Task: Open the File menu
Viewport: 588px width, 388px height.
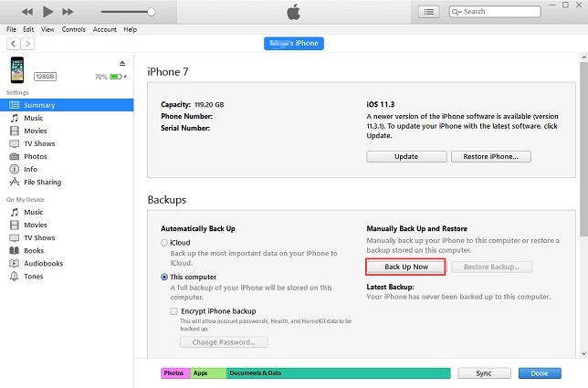Action: point(11,29)
